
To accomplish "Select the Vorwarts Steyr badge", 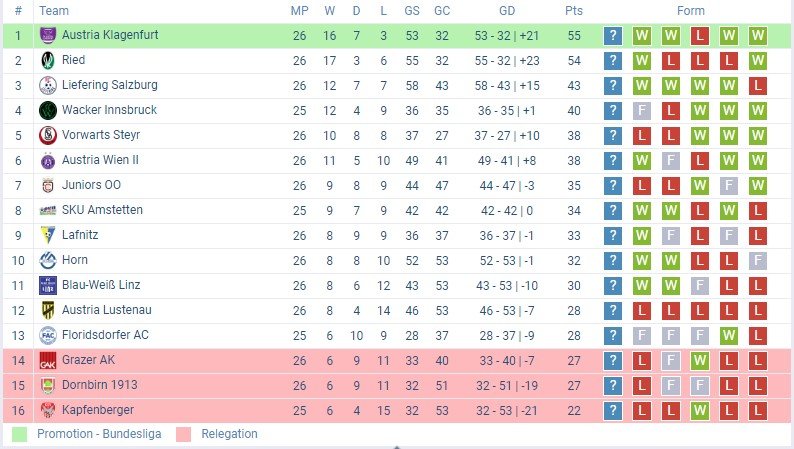I will click(48, 135).
